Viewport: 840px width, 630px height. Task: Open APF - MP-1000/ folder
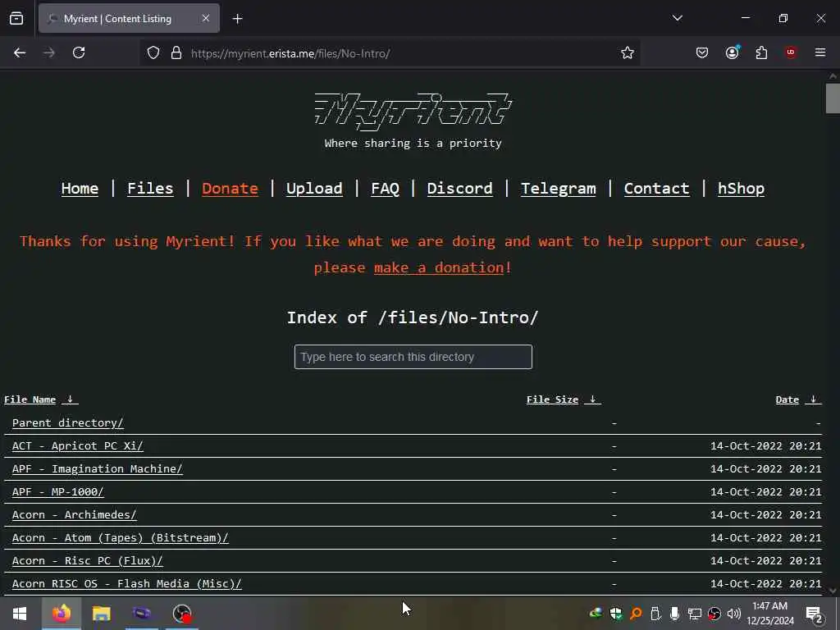pyautogui.click(x=58, y=492)
